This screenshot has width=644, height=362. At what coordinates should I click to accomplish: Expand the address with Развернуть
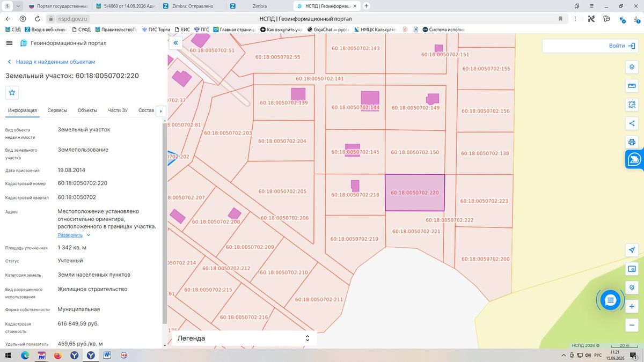tap(74, 235)
